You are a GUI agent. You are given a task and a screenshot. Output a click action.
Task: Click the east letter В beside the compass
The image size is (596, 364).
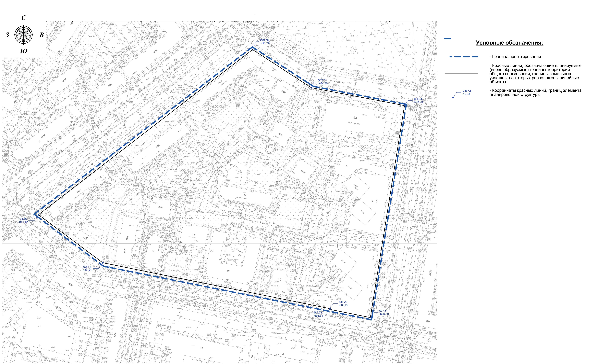tap(42, 35)
